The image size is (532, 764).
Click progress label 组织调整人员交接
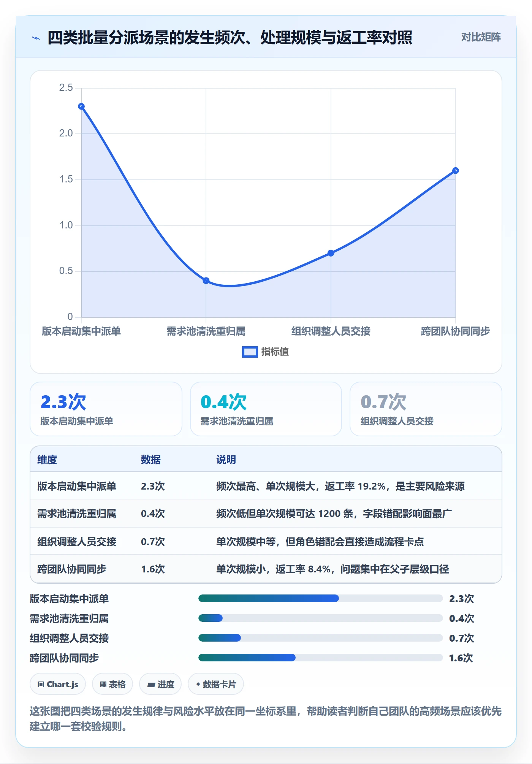coord(69,639)
